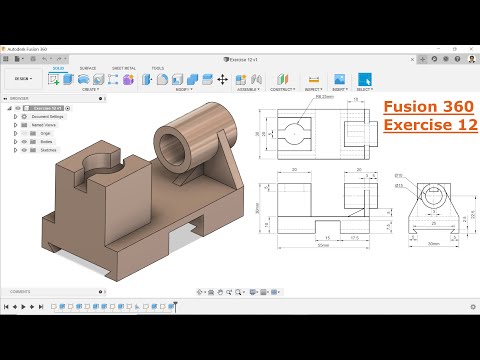
Task: Add a new design tab
Action: [x=423, y=59]
